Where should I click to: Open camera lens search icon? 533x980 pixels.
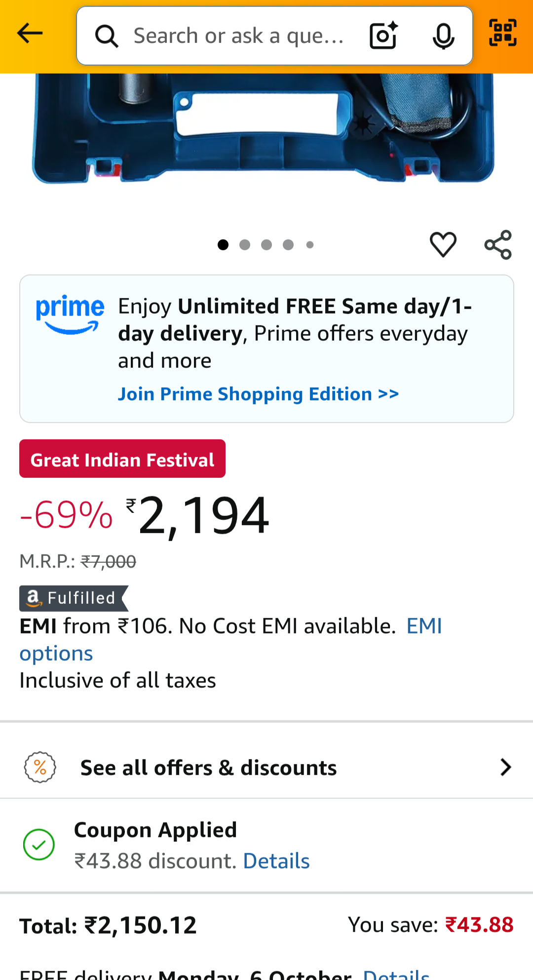click(x=383, y=36)
